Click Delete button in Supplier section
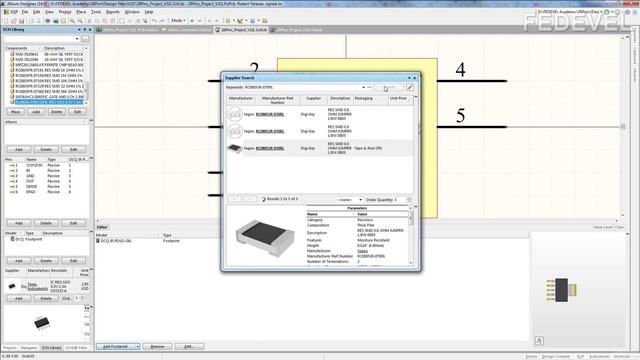The width and height of the screenshot is (640, 360). (46, 299)
